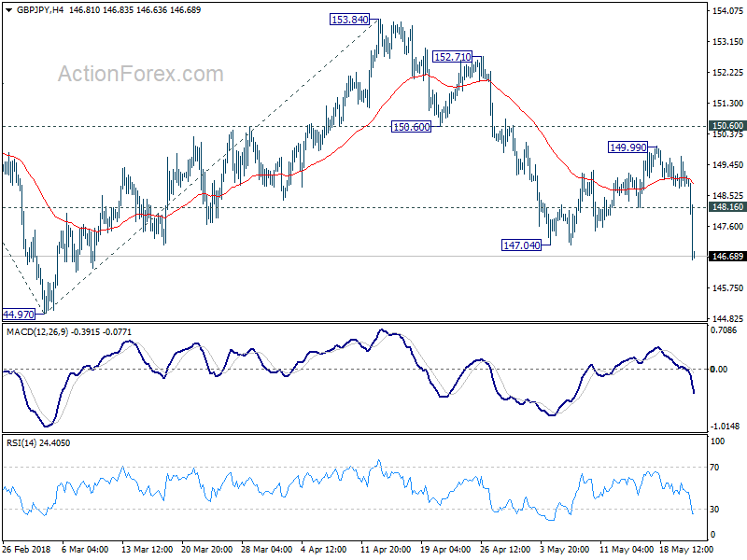The height and width of the screenshot is (560, 747).
Task: Click the 153.840 price label
Action: (349, 20)
